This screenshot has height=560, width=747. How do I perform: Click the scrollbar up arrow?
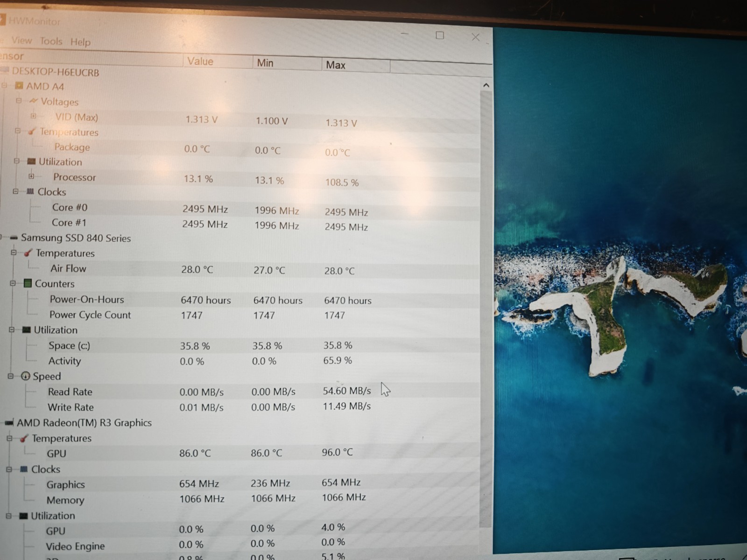(x=486, y=85)
